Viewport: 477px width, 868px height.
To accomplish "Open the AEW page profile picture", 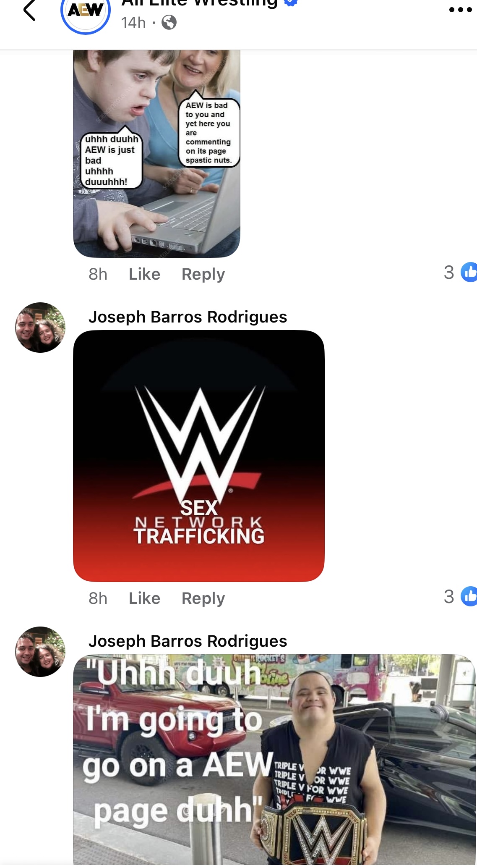I will (x=86, y=12).
